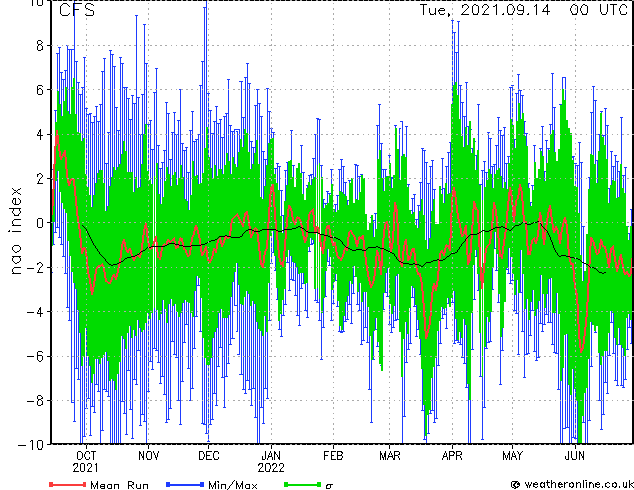Select the date text Tue, 2021.09.14
This screenshot has height=490, width=634.
point(485,10)
